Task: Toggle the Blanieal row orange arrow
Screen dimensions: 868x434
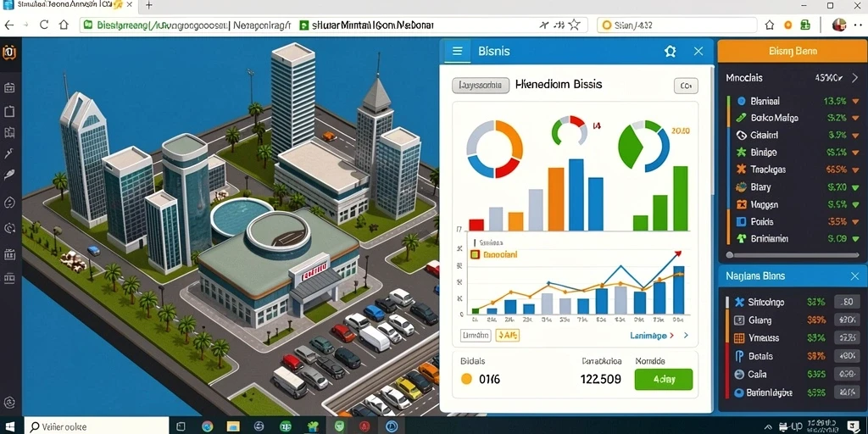Action: [857, 102]
